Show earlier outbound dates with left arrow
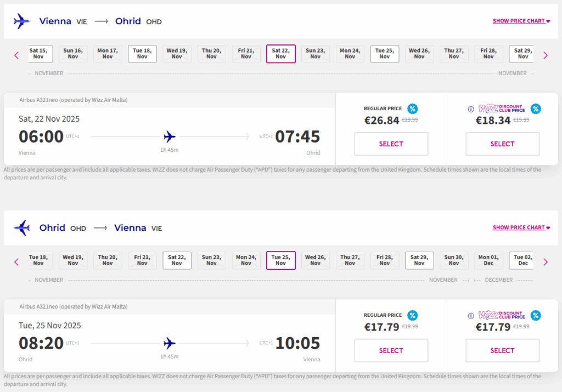The width and height of the screenshot is (562, 392). point(16,55)
